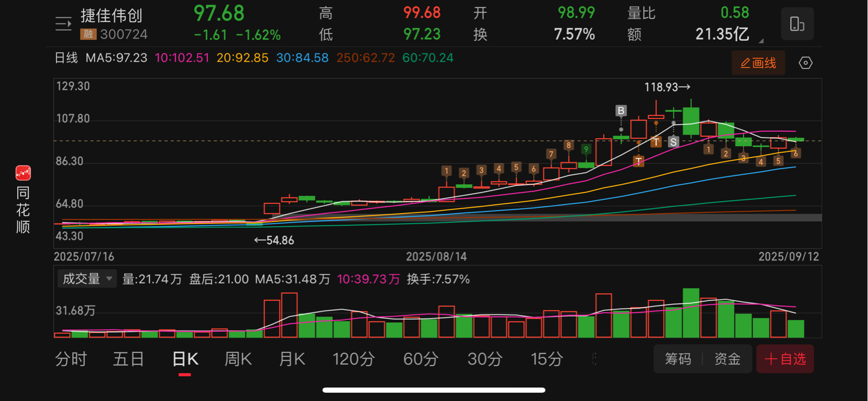Image resolution: width=868 pixels, height=401 pixels.
Task: Open the 15分 chart tab
Action: pos(547,359)
